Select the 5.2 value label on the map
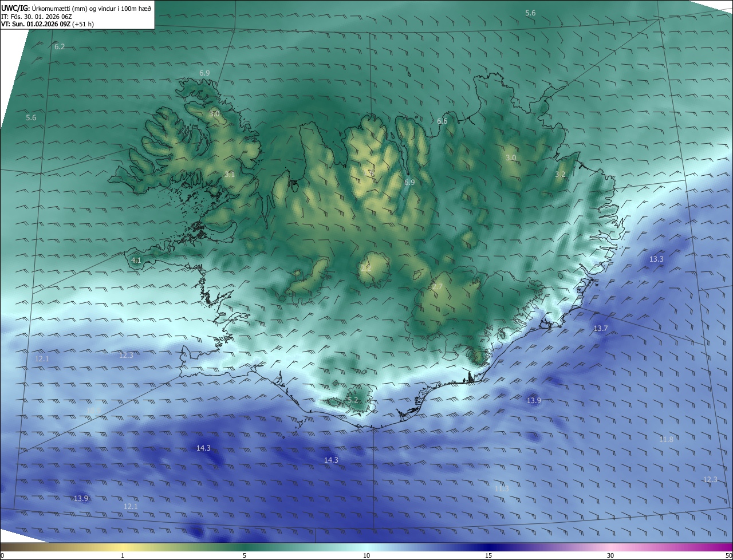The height and width of the screenshot is (560, 733). click(x=352, y=400)
